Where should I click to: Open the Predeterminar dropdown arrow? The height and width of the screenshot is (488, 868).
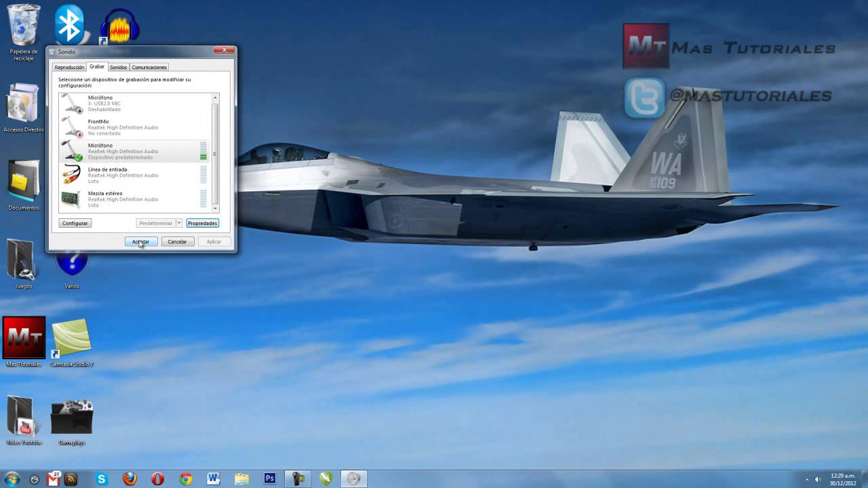click(179, 223)
